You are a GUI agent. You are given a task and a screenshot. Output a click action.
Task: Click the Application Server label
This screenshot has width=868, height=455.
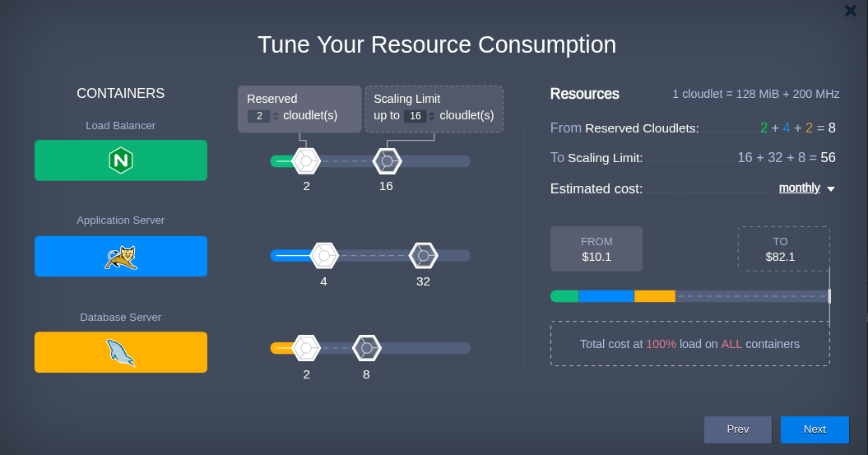pos(121,221)
